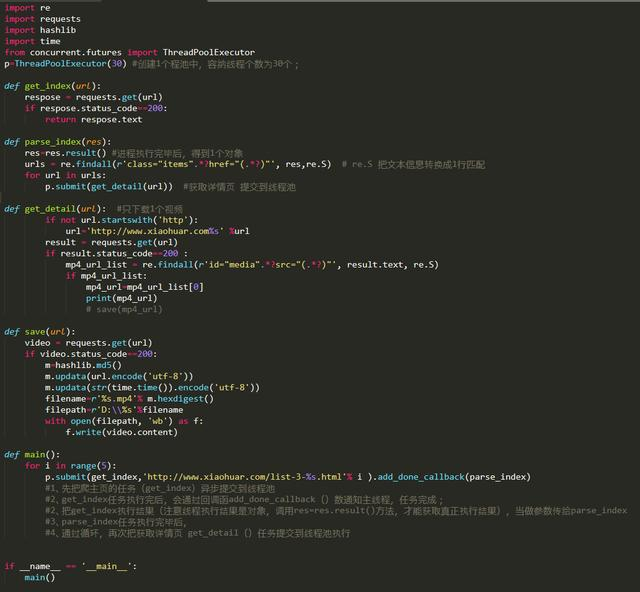Click the 'import re' line
The width and height of the screenshot is (640, 592).
pos(27,8)
